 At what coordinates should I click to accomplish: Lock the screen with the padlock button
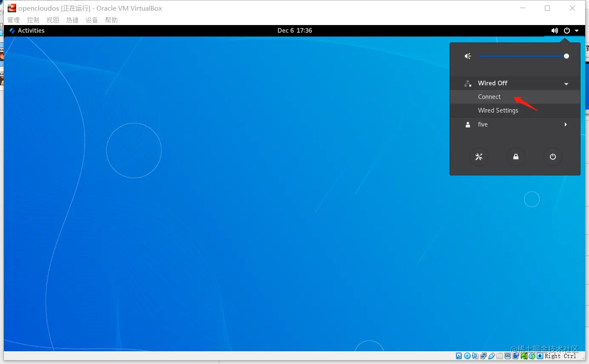coord(516,157)
